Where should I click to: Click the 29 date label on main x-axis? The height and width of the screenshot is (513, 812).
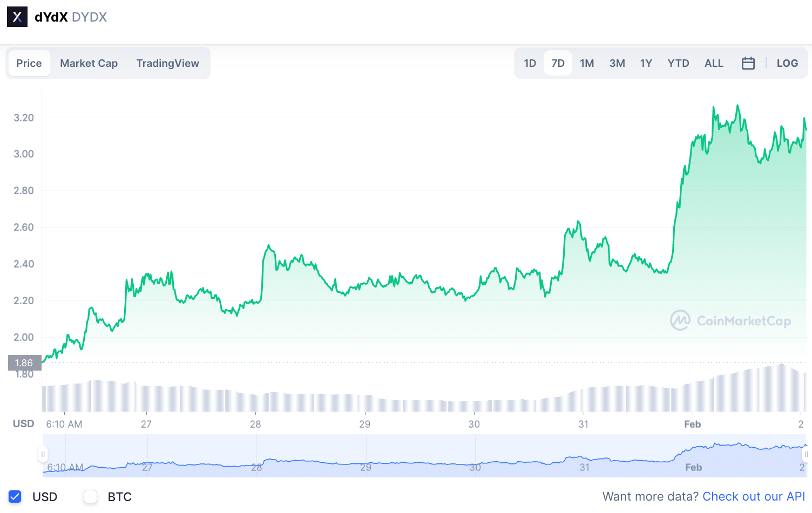(365, 424)
